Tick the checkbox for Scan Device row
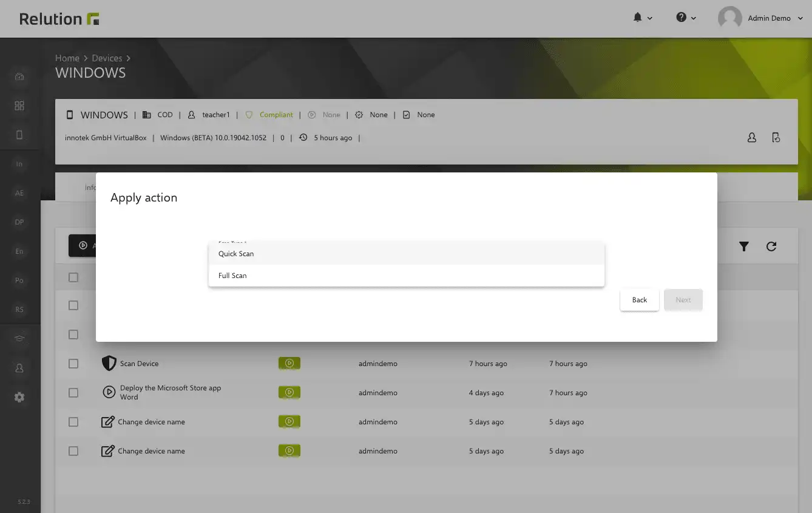 coord(73,364)
